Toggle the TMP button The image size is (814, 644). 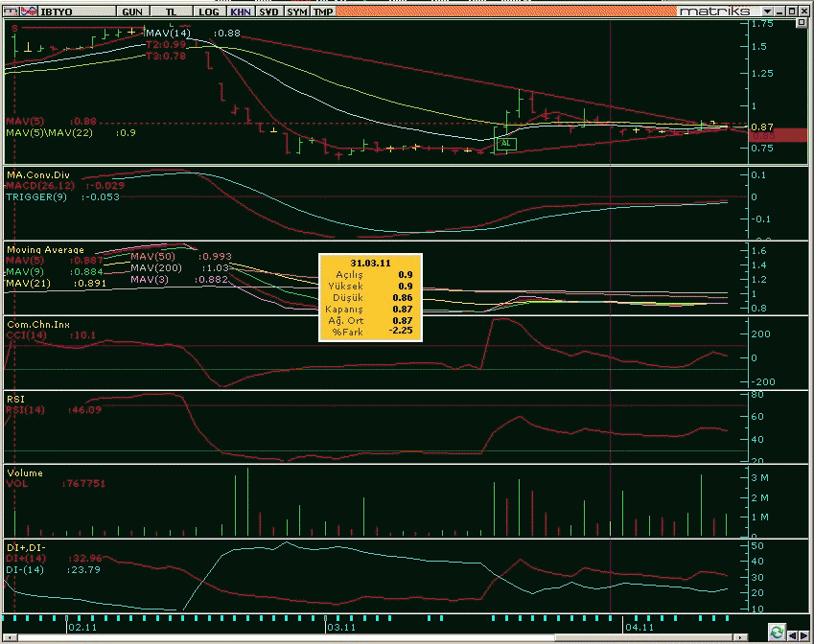point(323,11)
